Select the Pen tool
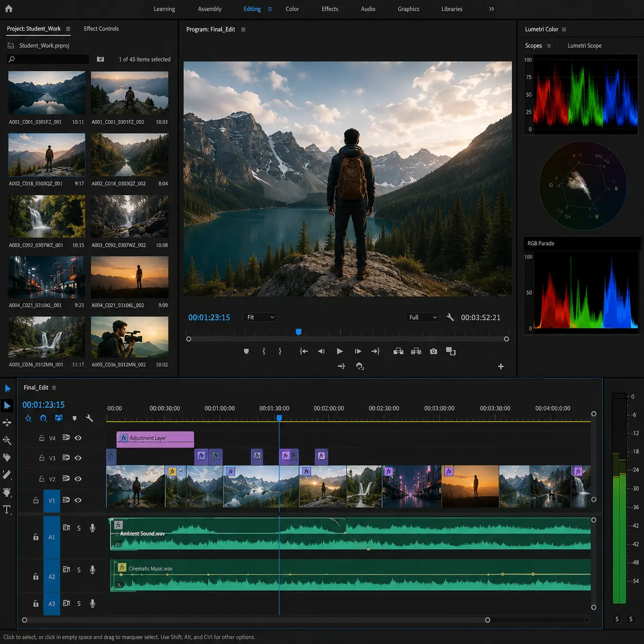This screenshot has width=644, height=644. click(7, 475)
